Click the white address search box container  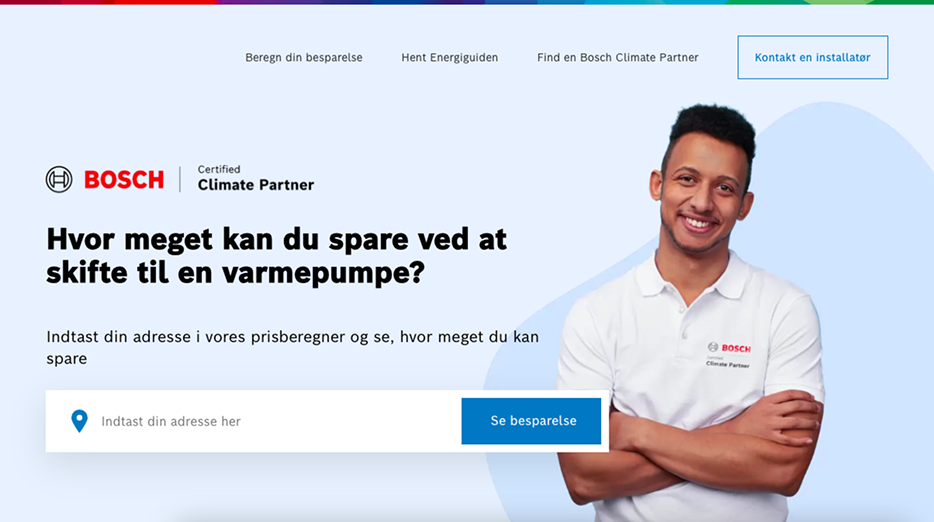pos(327,421)
